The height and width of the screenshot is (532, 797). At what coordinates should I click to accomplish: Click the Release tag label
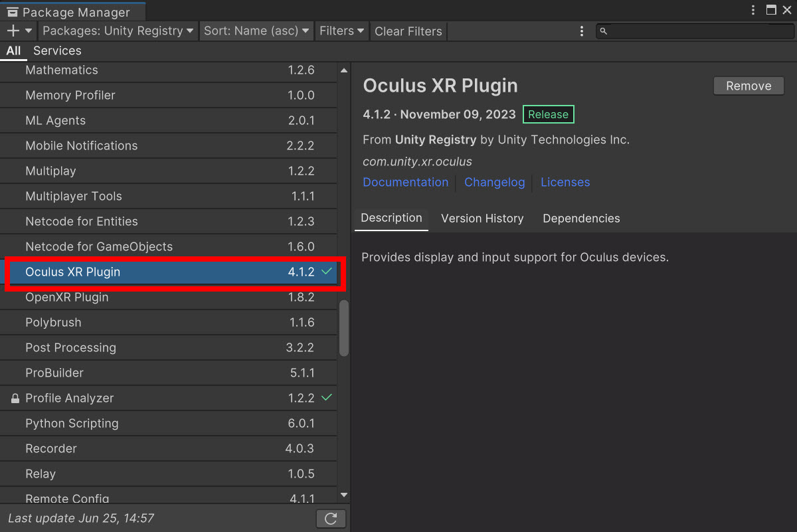click(549, 114)
